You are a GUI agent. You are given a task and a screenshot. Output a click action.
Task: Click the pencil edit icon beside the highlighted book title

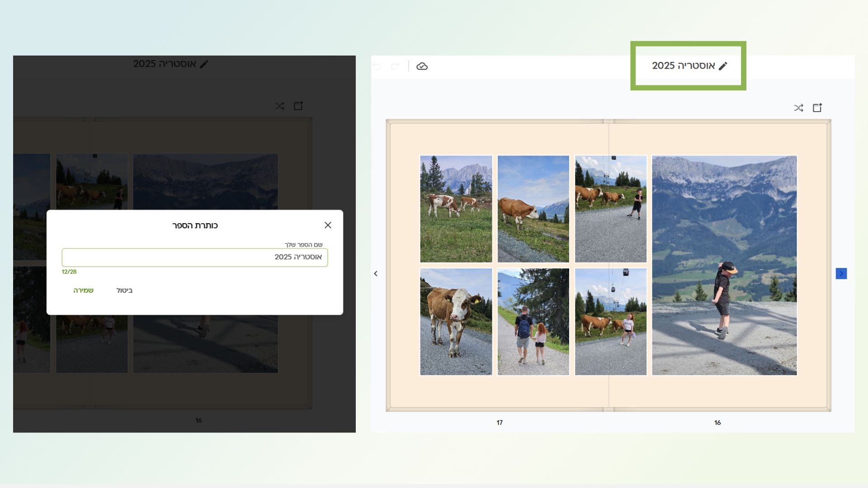723,66
